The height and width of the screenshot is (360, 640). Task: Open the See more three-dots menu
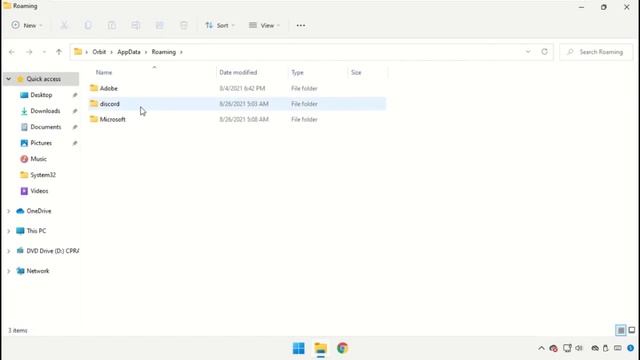tap(301, 25)
